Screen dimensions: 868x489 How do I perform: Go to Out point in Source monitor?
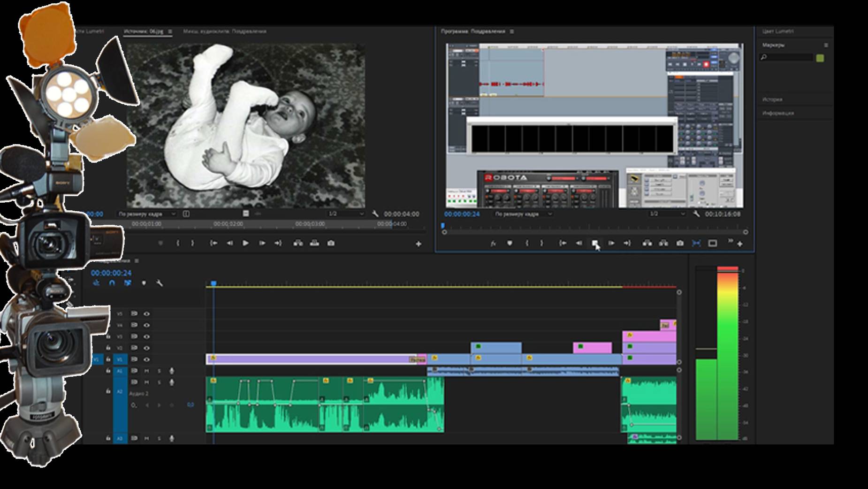(278, 243)
